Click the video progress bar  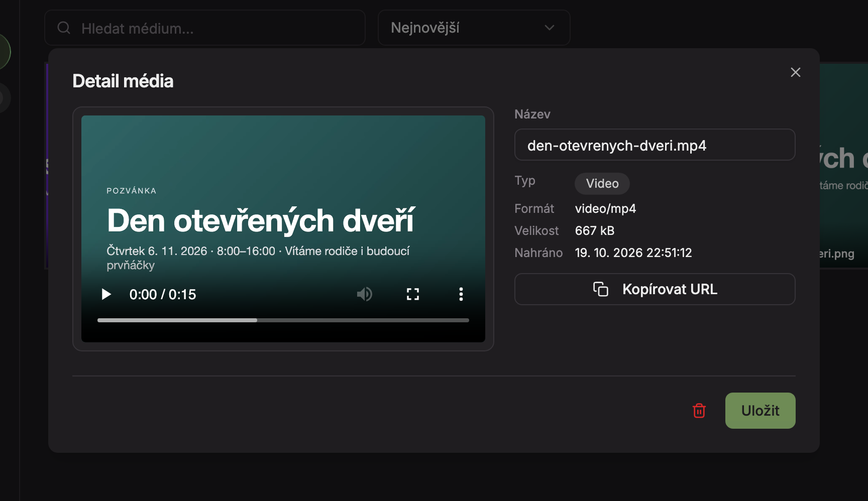pyautogui.click(x=283, y=320)
